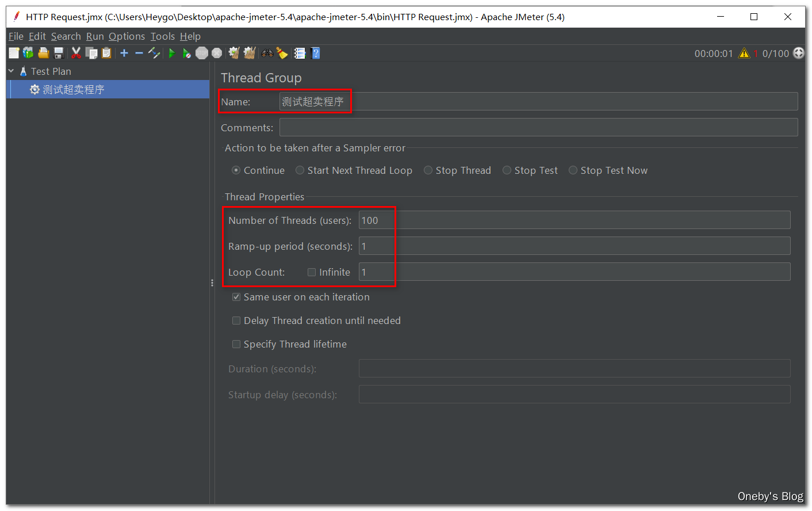
Task: Click the New test plan icon
Action: coord(14,53)
